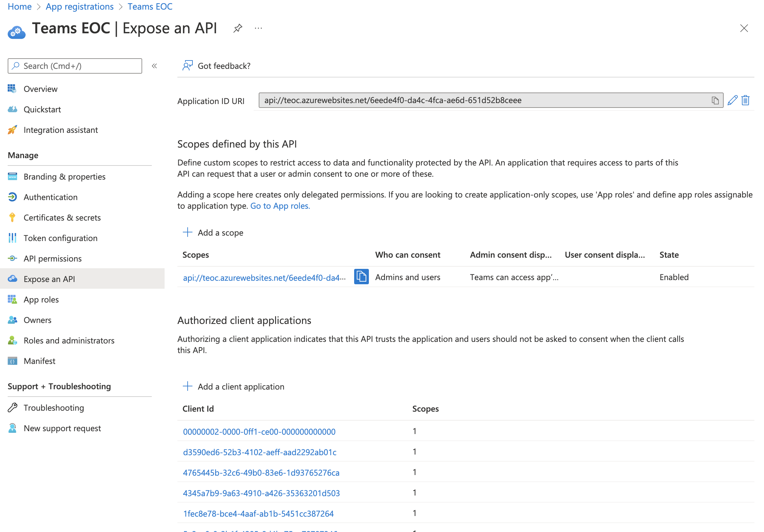This screenshot has width=764, height=532.
Task: Click the State column header
Action: [669, 255]
